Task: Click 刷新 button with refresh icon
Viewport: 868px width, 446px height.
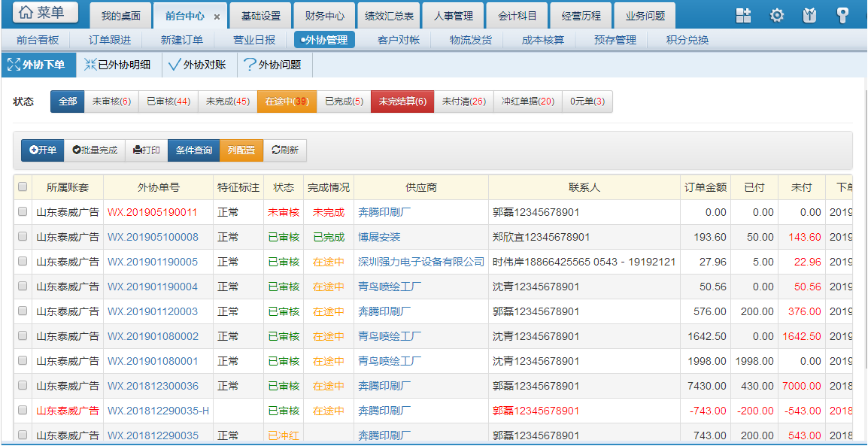Action: [x=285, y=150]
